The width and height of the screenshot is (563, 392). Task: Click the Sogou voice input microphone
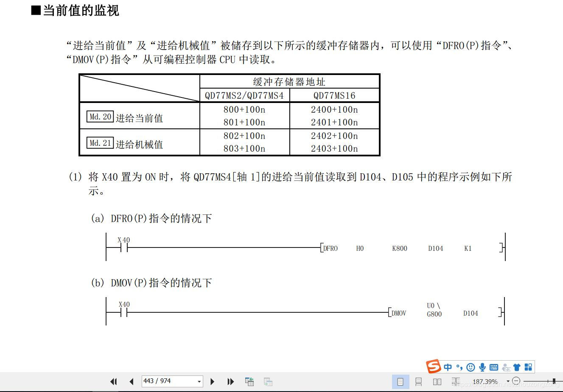482,367
